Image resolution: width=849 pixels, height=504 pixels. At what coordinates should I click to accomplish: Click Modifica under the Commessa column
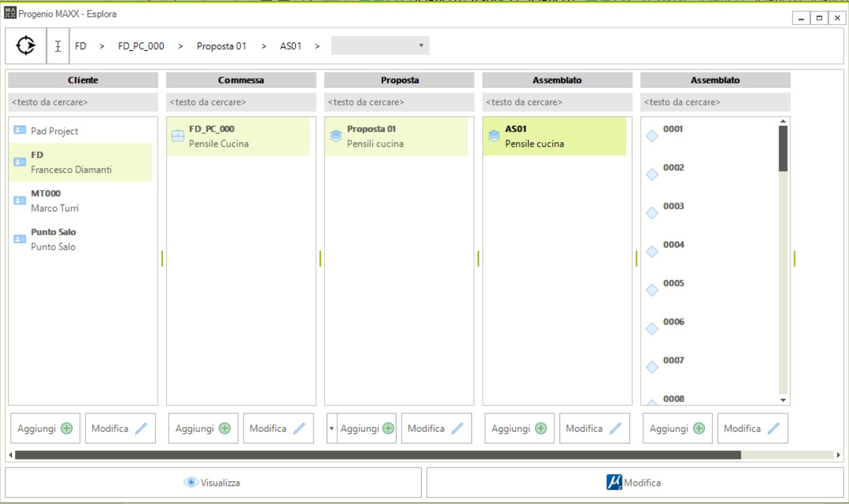point(278,428)
